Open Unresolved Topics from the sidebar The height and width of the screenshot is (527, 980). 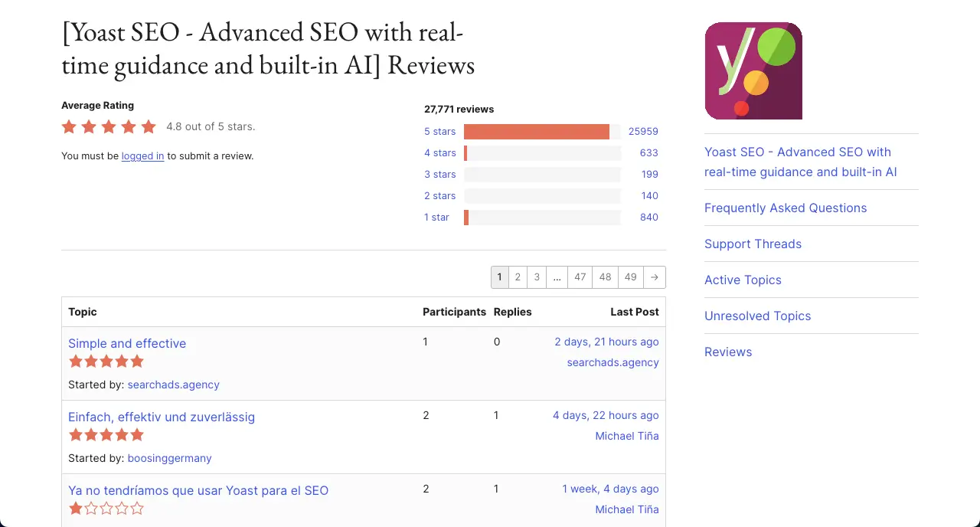[x=758, y=316]
